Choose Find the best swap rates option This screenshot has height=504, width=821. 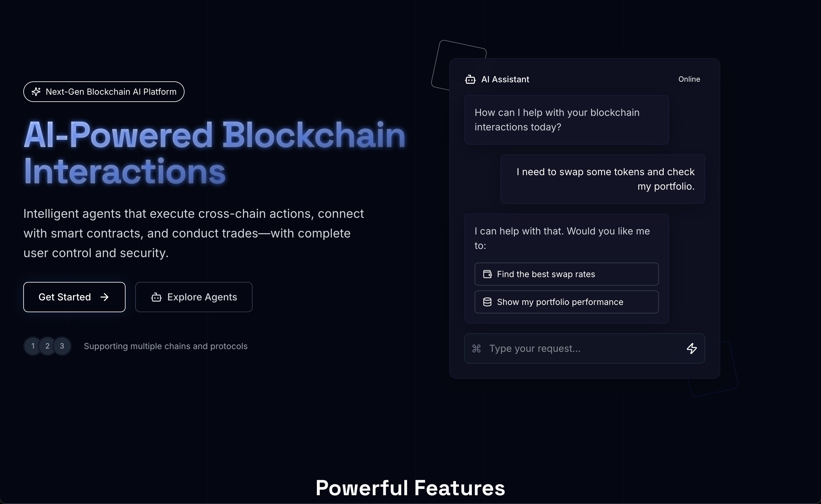click(566, 274)
